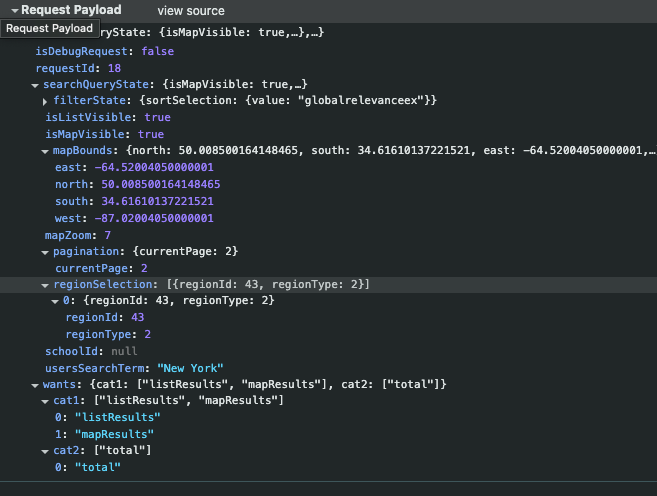The height and width of the screenshot is (496, 657).
Task: Select the 1: "mapResults" entry
Action: pyautogui.click(x=104, y=434)
